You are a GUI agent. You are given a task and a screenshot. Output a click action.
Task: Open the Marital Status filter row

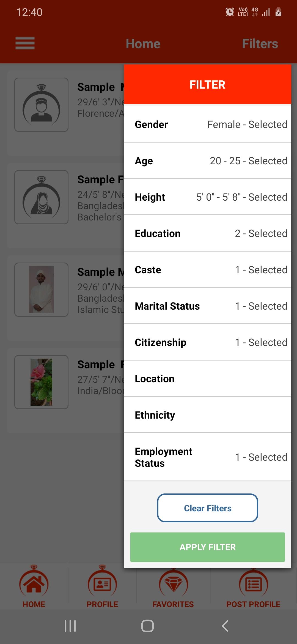click(x=208, y=306)
